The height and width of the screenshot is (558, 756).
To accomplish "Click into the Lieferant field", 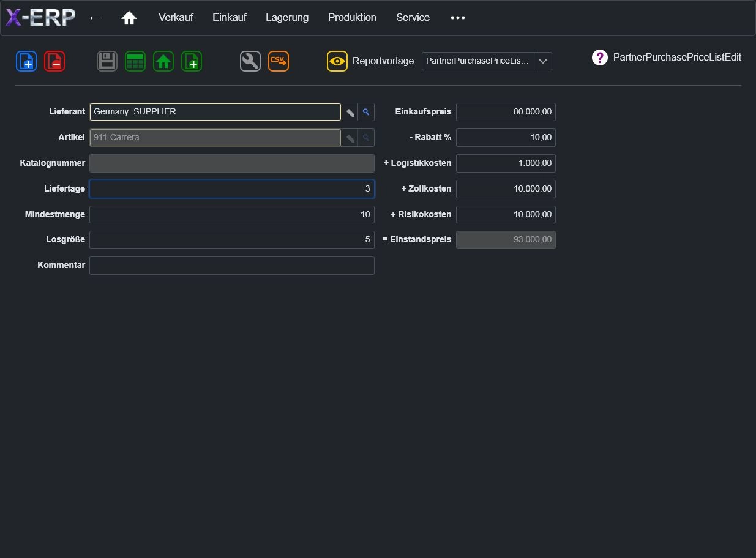I will (x=215, y=112).
